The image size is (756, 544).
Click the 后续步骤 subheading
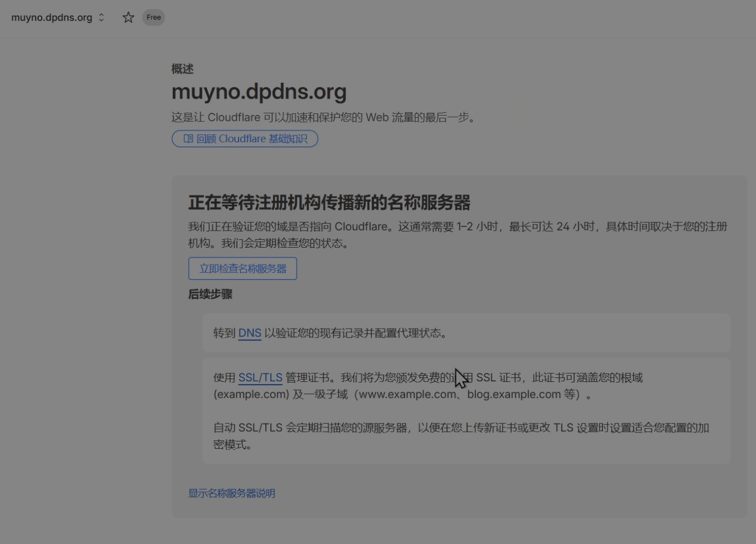pos(210,294)
